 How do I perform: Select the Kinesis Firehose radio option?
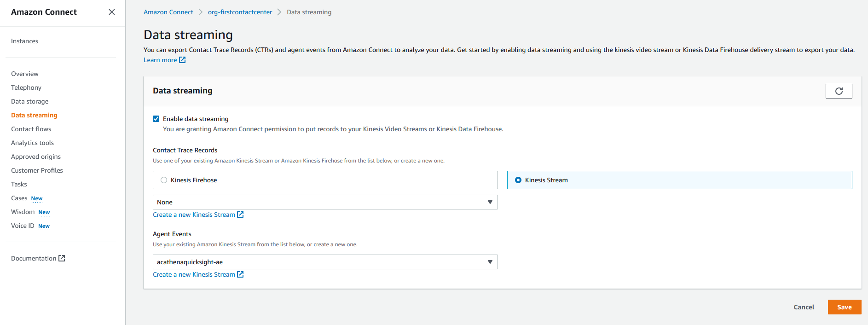(x=164, y=180)
